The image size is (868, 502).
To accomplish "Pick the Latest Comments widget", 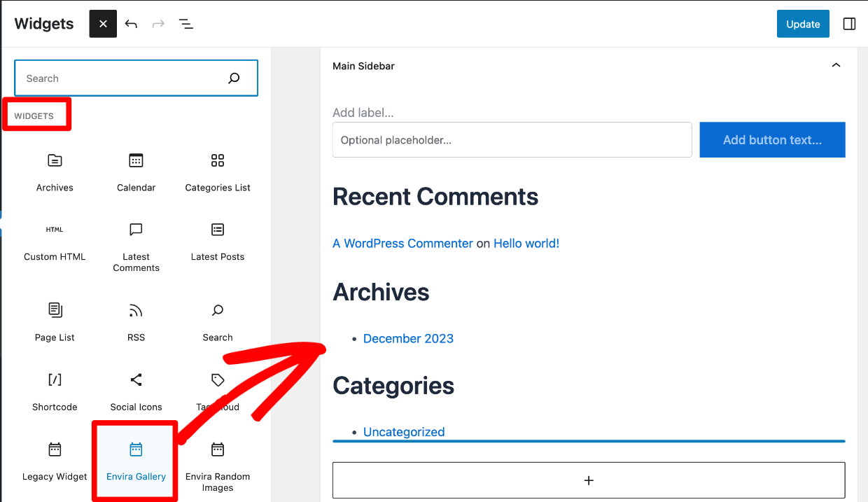I will (x=136, y=247).
